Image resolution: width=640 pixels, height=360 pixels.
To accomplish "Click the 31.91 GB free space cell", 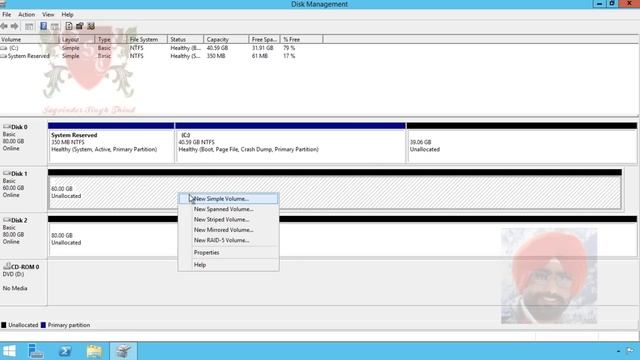I will tap(262, 48).
